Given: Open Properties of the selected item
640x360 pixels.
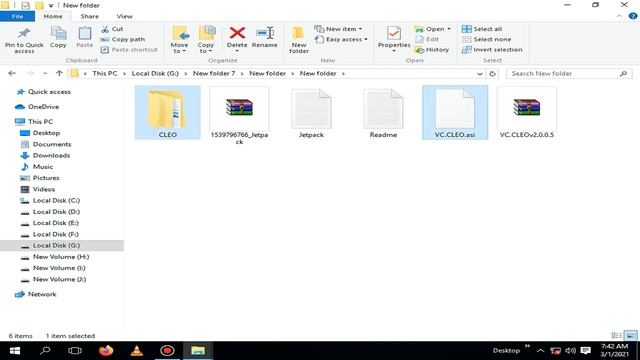Looking at the screenshot, I should click(394, 39).
